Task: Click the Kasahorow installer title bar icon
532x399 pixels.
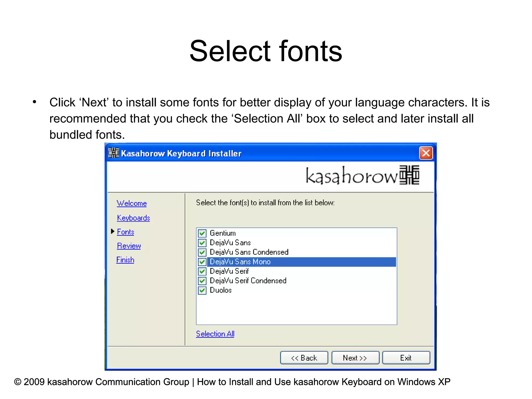Action: coord(114,153)
